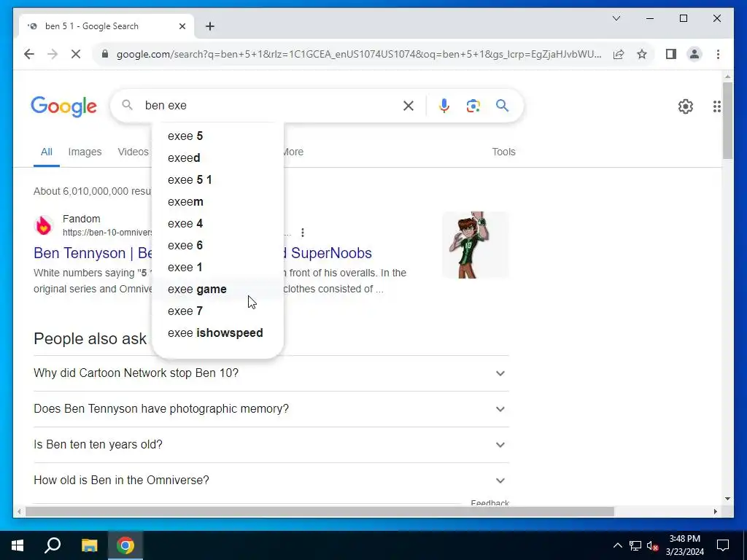Click the scroll down arrow
This screenshot has height=560, width=747.
[727, 499]
